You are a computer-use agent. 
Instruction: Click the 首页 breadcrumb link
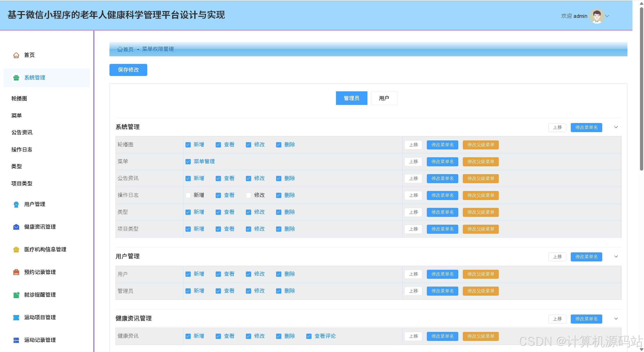pyautogui.click(x=128, y=49)
